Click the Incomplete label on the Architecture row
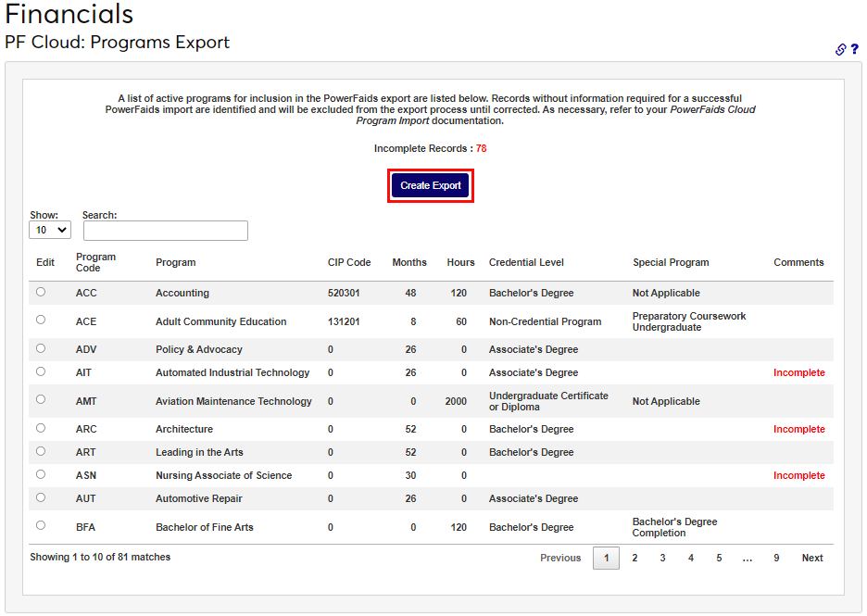Viewport: 867px width, 616px height. click(798, 428)
